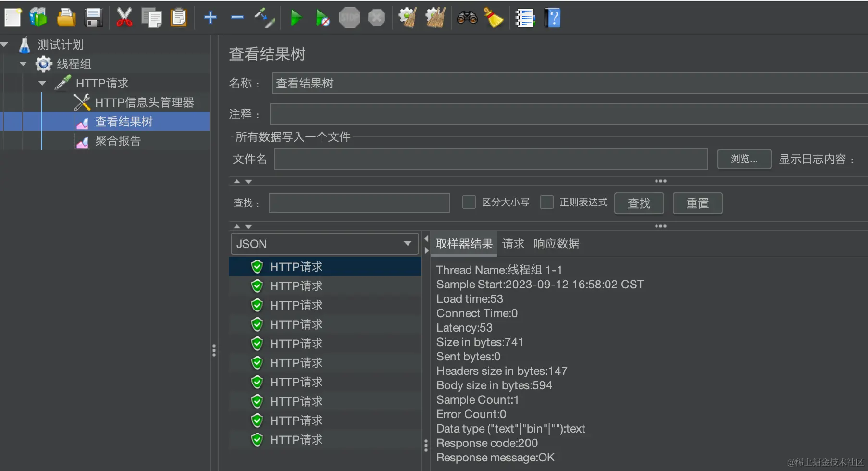Open the JSON renderer dropdown
The height and width of the screenshot is (471, 868).
coord(325,244)
